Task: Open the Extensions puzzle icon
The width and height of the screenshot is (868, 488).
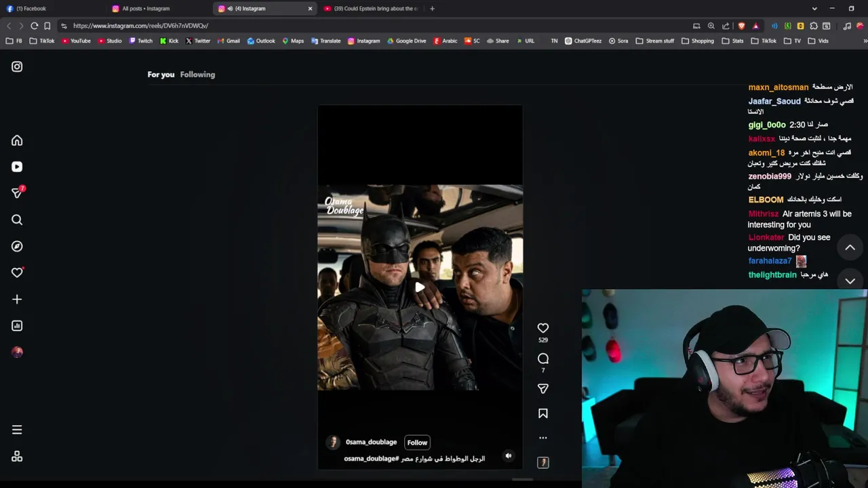Action: (x=813, y=26)
